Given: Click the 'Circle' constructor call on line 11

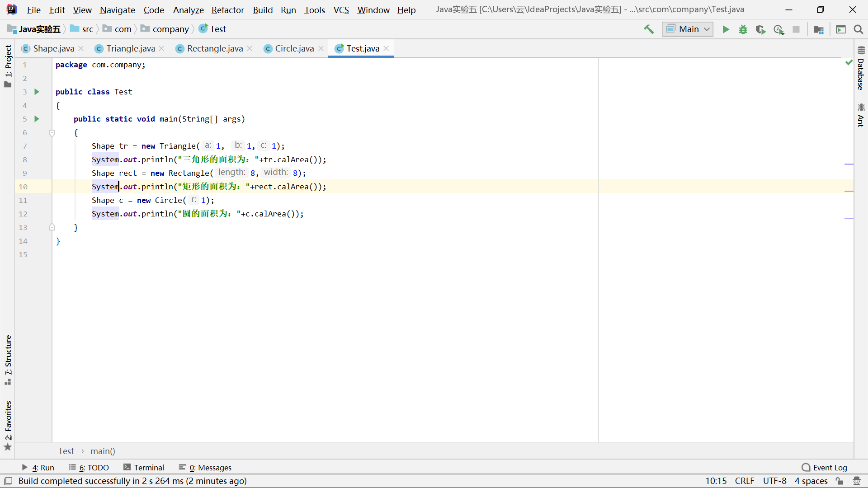Looking at the screenshot, I should 168,200.
